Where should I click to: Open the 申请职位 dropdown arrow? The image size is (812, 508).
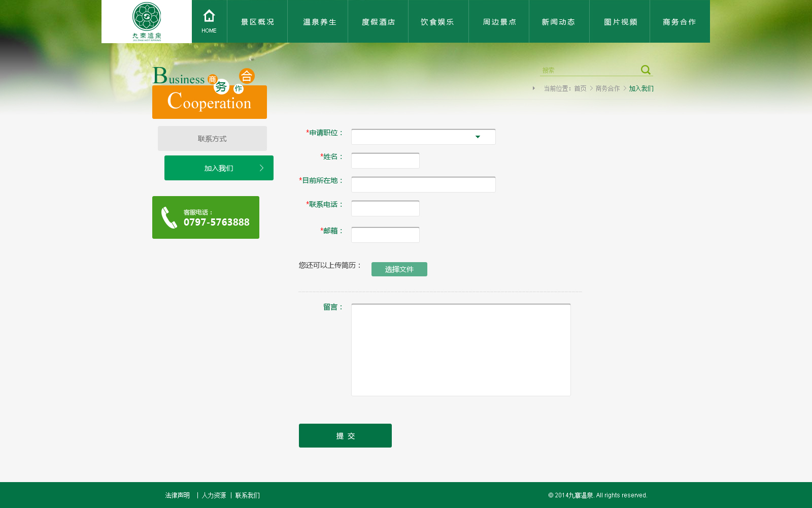point(478,137)
